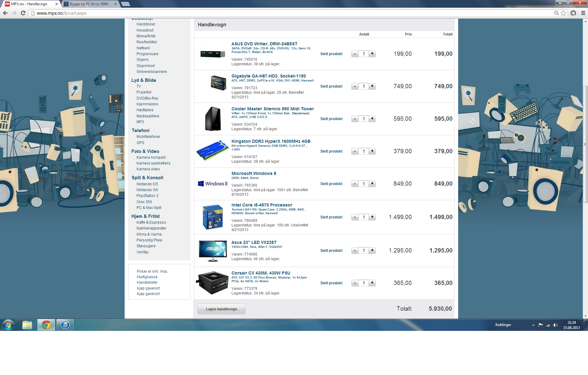This screenshot has height=375, width=588.
Task: Click the zoom magnifier icon in address bar
Action: 556,13
